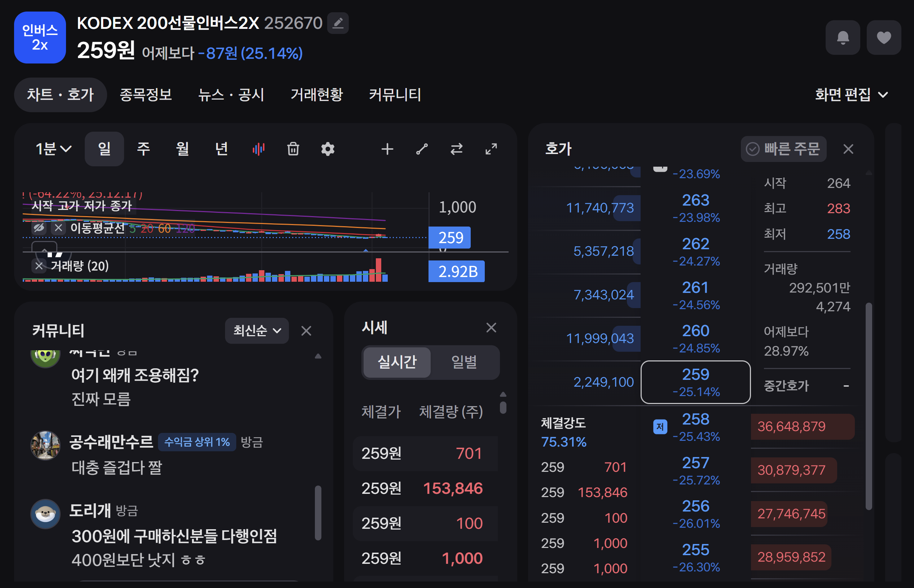914x588 pixels.
Task: Add an indicator with the plus icon
Action: point(387,149)
